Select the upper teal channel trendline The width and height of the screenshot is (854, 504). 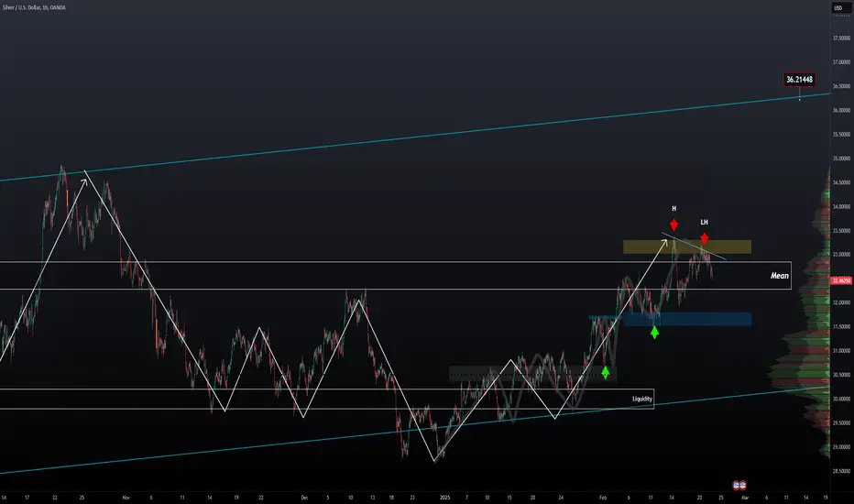click(x=415, y=137)
